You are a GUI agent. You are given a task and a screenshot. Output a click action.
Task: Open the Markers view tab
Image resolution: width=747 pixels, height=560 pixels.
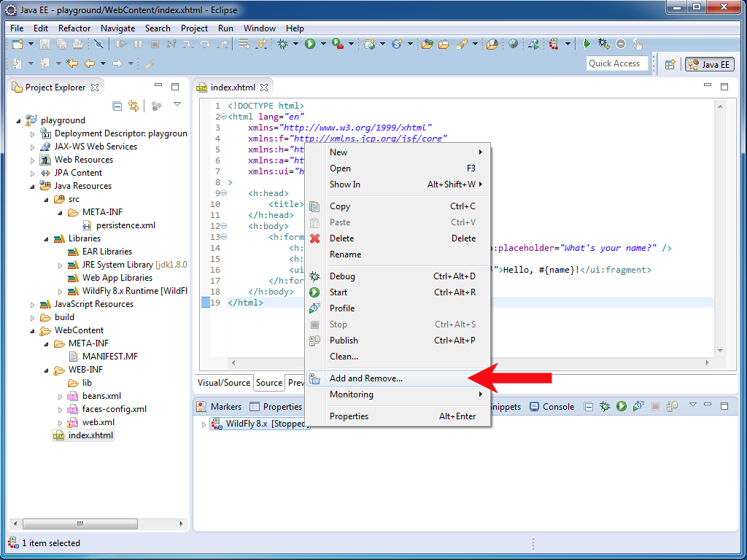[x=220, y=407]
